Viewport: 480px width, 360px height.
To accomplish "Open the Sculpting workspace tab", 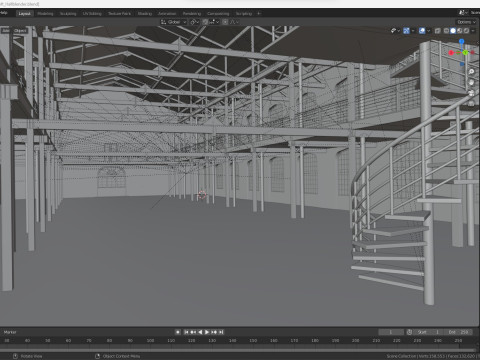I will tap(68, 14).
